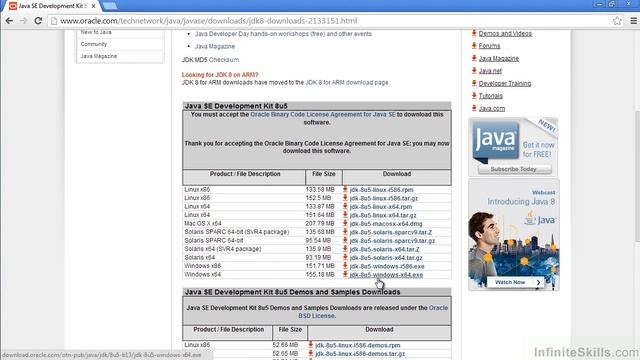Screen dimensions: 640x360
Task: Click download arrow icon beside jdk-8u5-linux-x64.tar.gz
Action: (345, 215)
